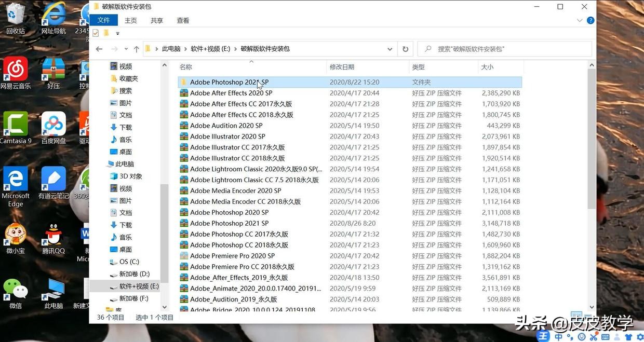This screenshot has width=644, height=342.
Task: Select 此电脑 in navigation pane
Action: 124,164
